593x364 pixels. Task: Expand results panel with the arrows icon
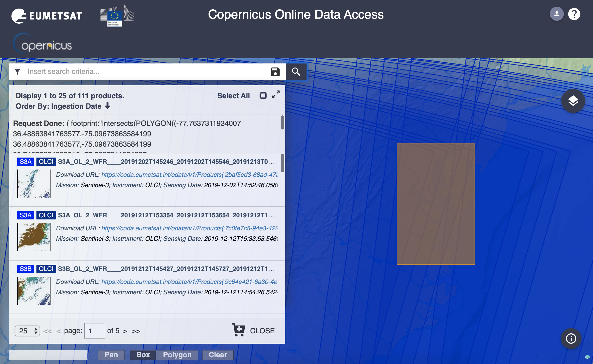[x=276, y=94]
